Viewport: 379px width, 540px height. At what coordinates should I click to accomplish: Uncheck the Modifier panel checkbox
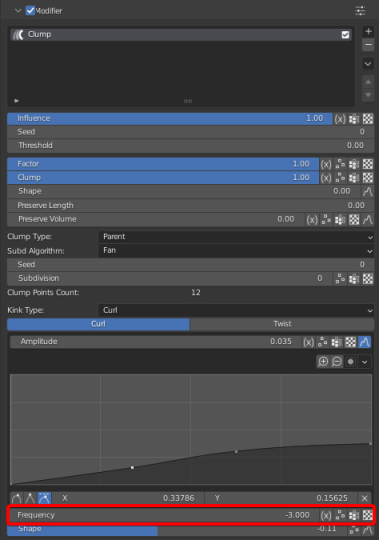[30, 10]
